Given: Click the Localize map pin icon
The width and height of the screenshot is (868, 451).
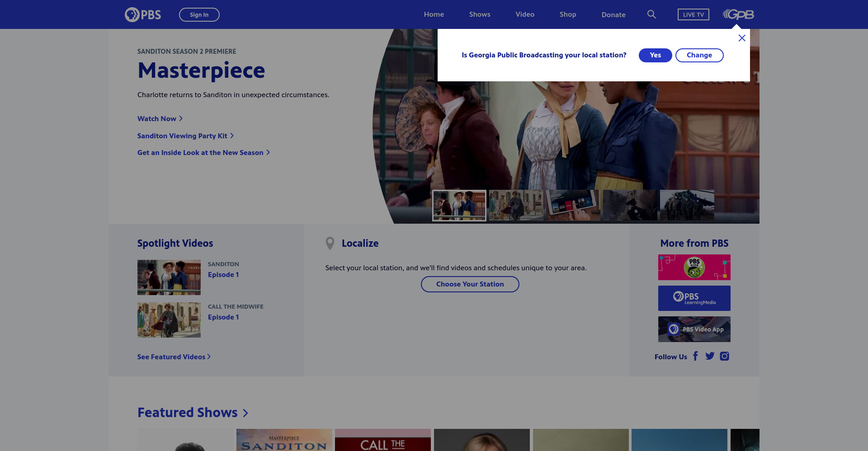Looking at the screenshot, I should [x=330, y=244].
